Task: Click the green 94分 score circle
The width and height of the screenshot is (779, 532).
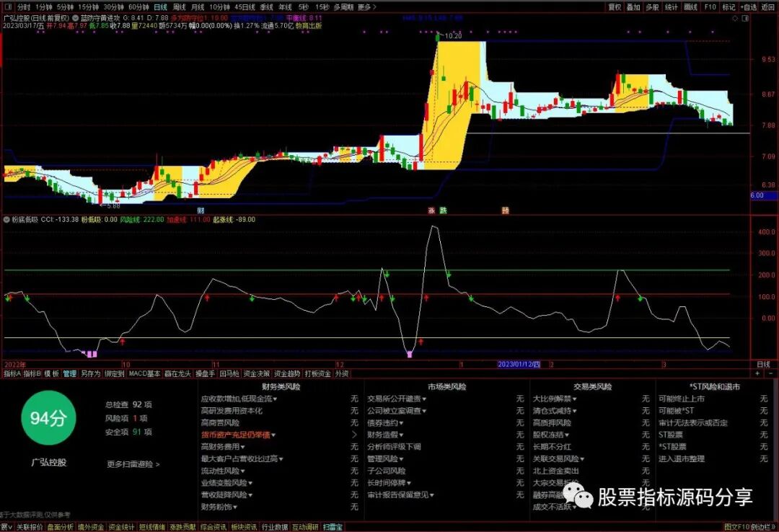Action: point(48,418)
